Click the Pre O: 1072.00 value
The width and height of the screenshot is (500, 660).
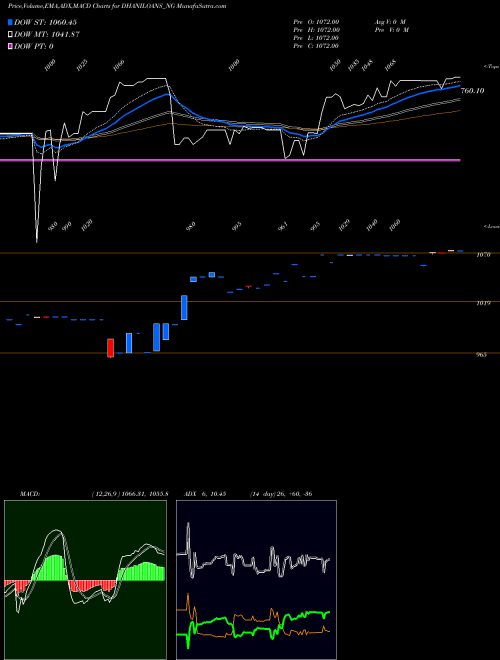[x=316, y=22]
